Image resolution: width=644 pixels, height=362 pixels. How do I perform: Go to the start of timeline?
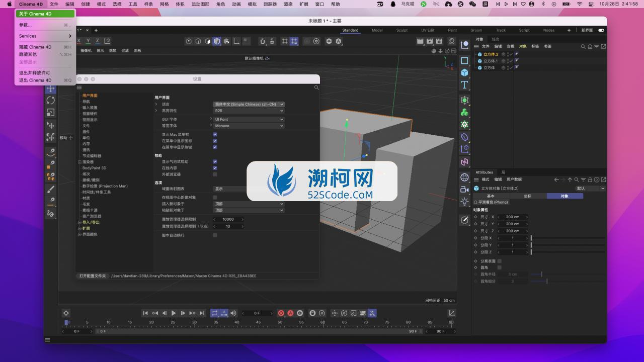tap(145, 313)
